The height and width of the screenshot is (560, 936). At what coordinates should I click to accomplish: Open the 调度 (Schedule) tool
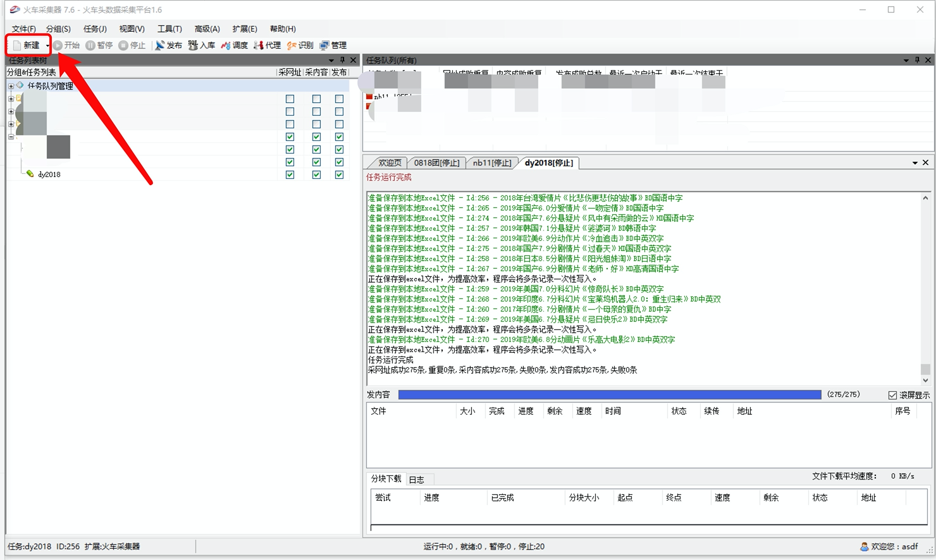pos(234,46)
